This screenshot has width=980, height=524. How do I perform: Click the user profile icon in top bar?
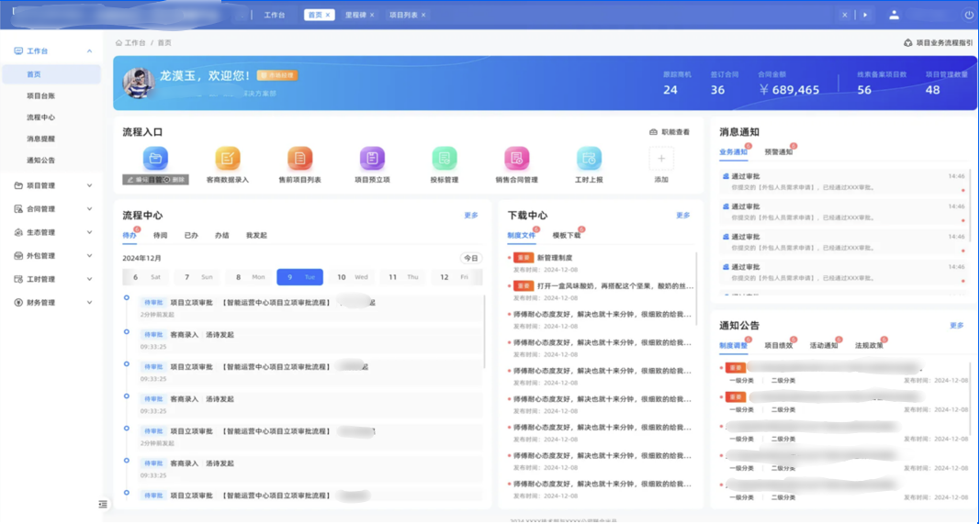click(895, 15)
